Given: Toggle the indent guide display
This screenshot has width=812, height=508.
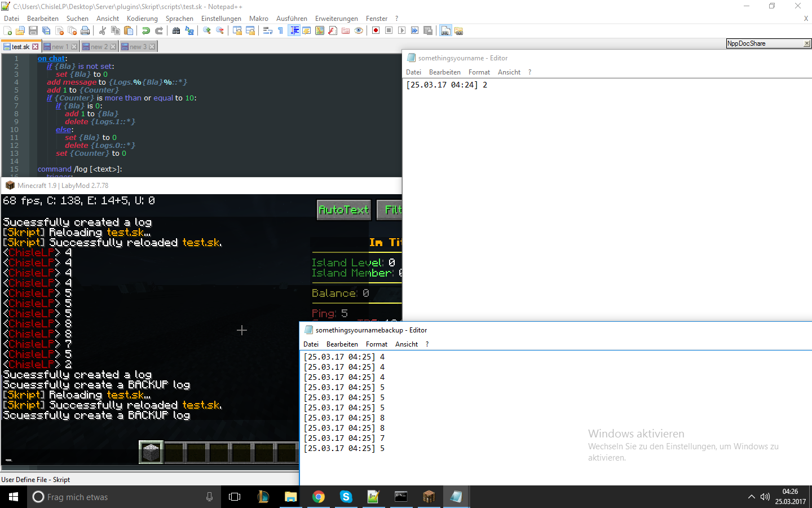Looking at the screenshot, I should [294, 30].
